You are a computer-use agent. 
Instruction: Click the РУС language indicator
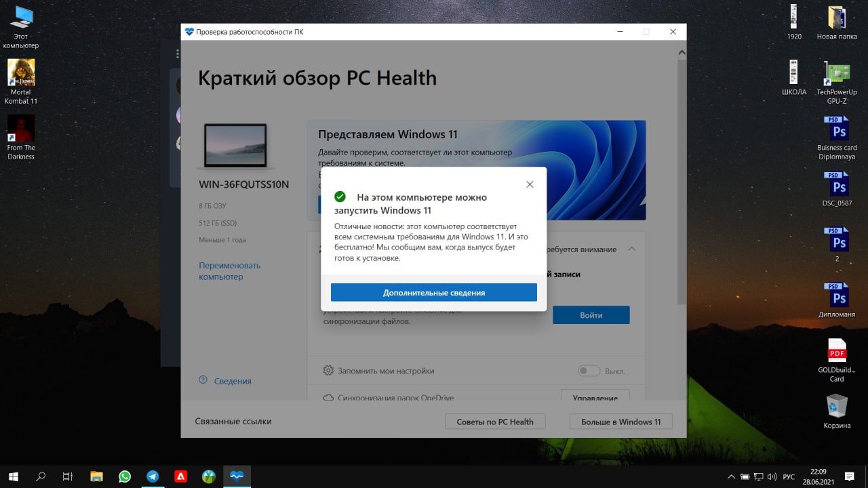click(789, 477)
